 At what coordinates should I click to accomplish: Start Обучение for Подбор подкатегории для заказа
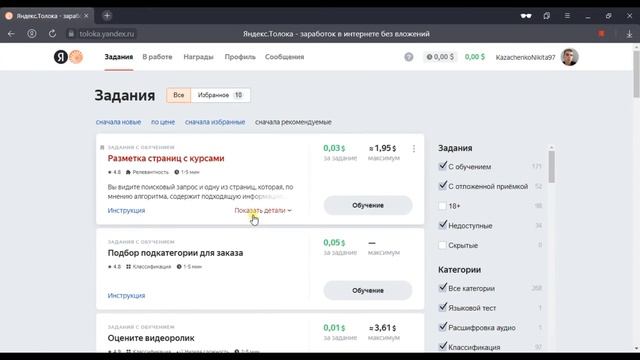tap(368, 291)
